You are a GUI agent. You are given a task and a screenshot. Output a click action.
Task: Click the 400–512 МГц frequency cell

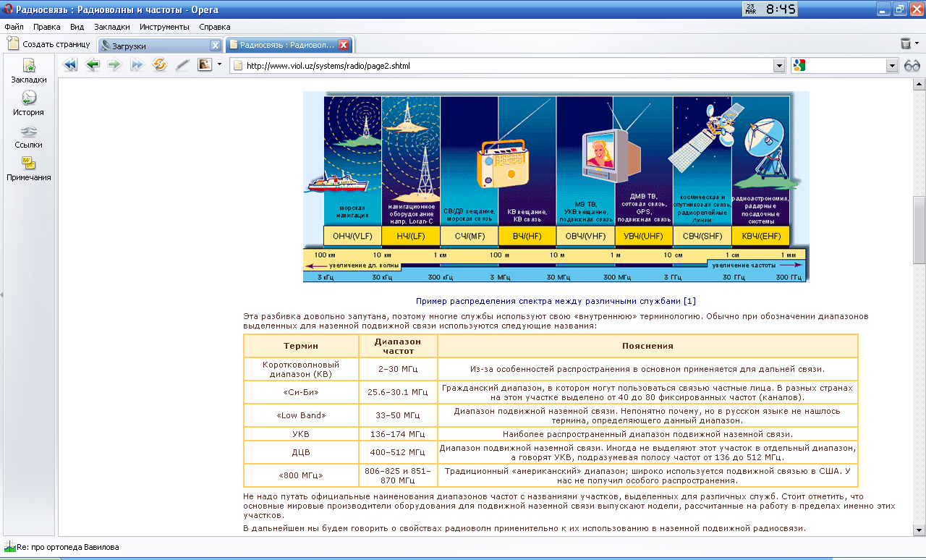coord(398,452)
